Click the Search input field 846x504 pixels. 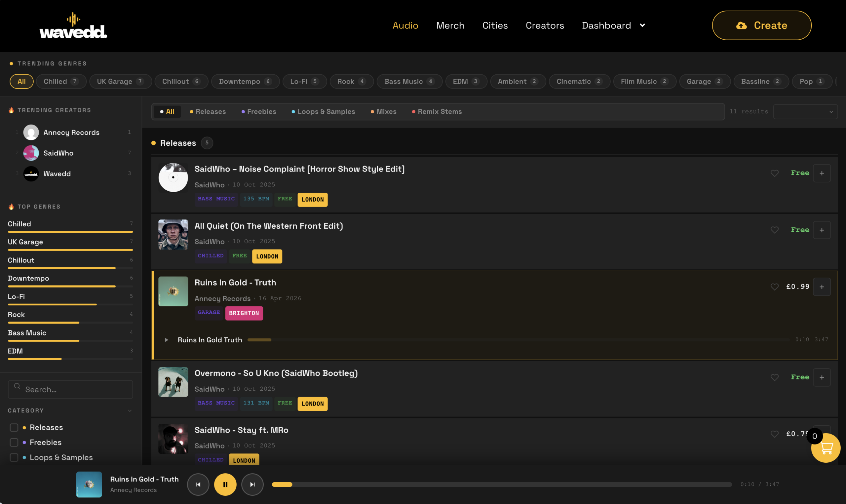pos(70,390)
